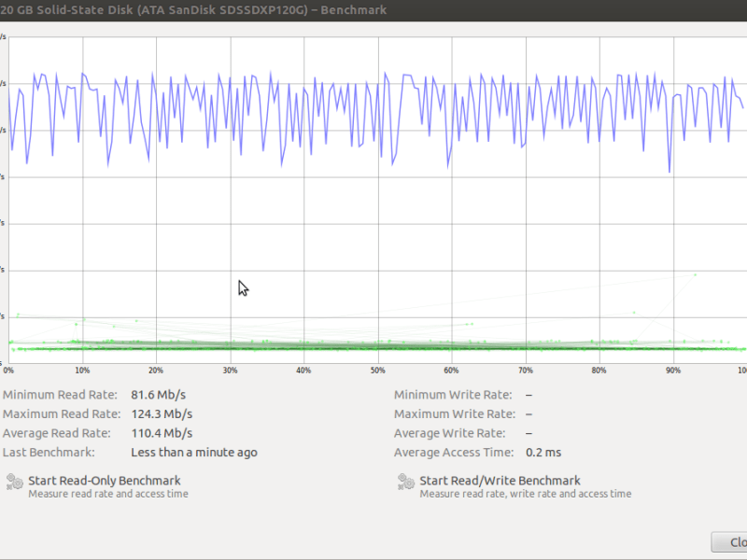Click the Maximum Write Rate dash value

tap(529, 413)
